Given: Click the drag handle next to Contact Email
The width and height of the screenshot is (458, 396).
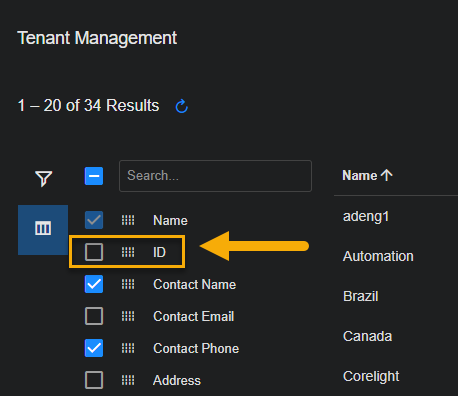Looking at the screenshot, I should click(128, 316).
